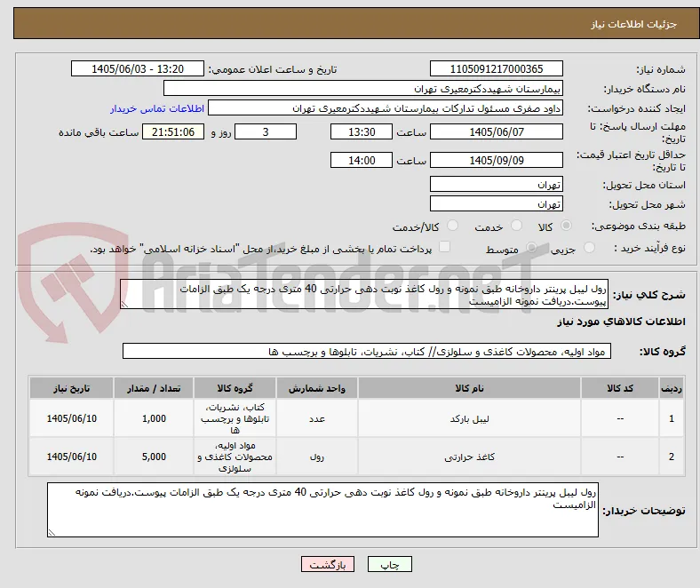Click the announcement date field 1405/06/03 - 13:20

[138, 68]
